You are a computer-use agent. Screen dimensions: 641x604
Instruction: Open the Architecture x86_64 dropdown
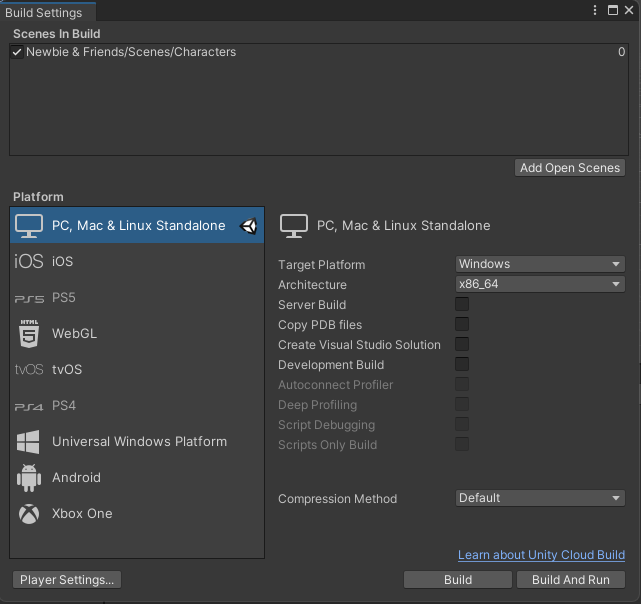pos(540,284)
